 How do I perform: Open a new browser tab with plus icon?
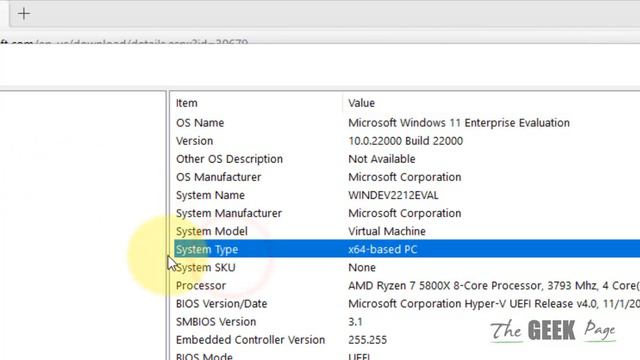pyautogui.click(x=24, y=14)
